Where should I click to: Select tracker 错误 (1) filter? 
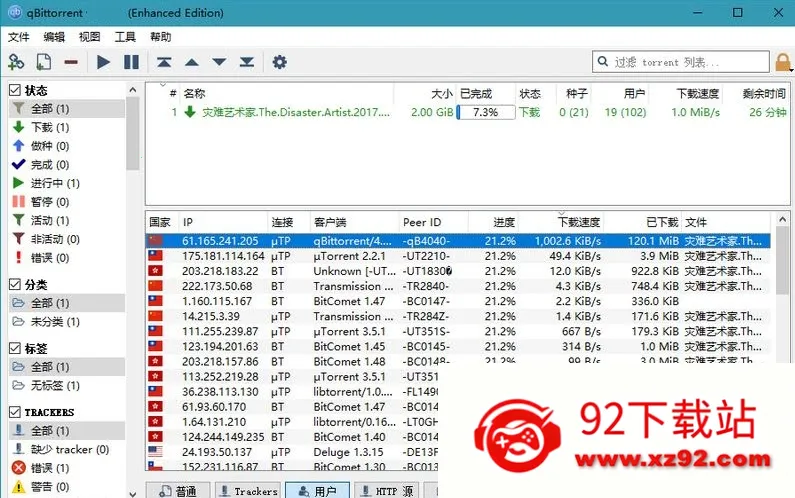tap(66, 468)
